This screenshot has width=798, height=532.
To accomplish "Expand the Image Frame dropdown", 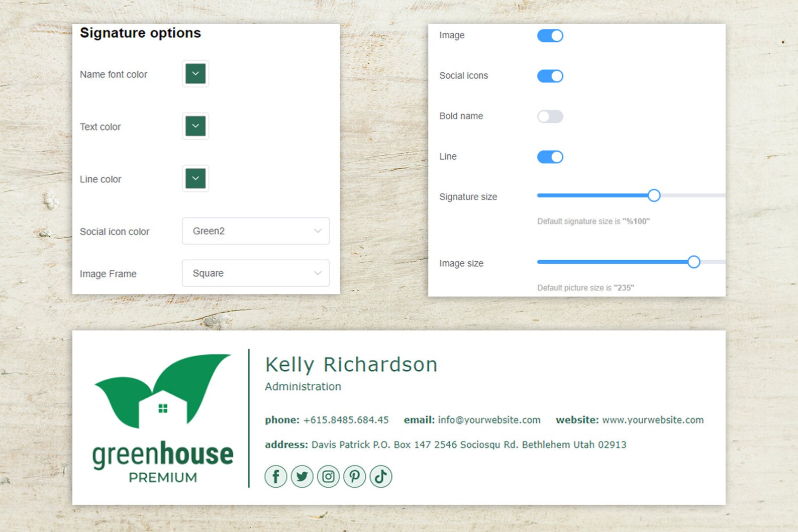I will point(256,273).
